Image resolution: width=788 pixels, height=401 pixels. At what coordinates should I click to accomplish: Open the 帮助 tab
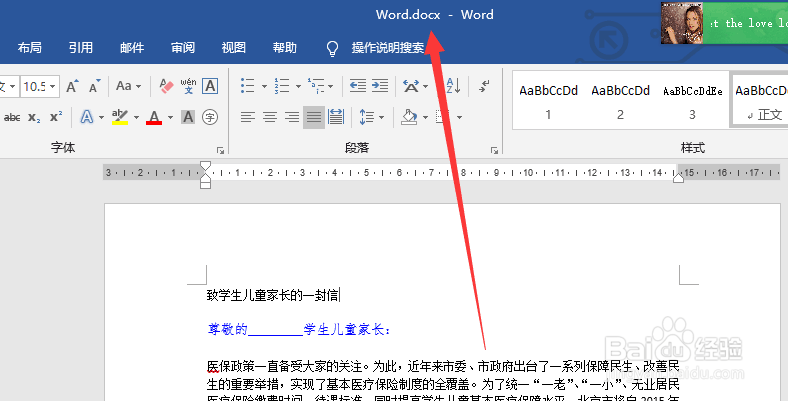tap(285, 48)
